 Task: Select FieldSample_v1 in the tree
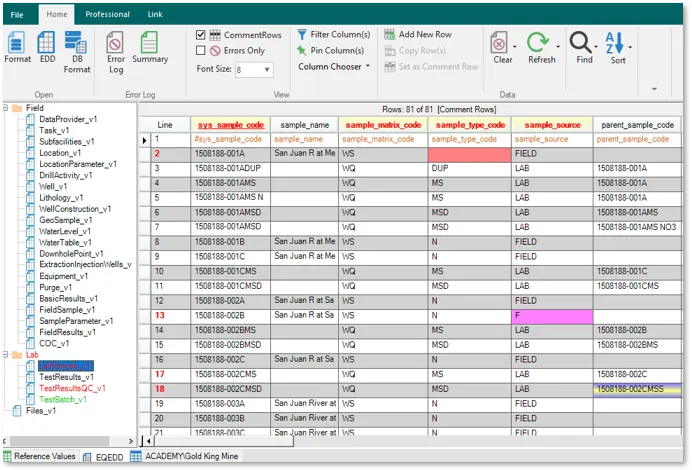67,310
